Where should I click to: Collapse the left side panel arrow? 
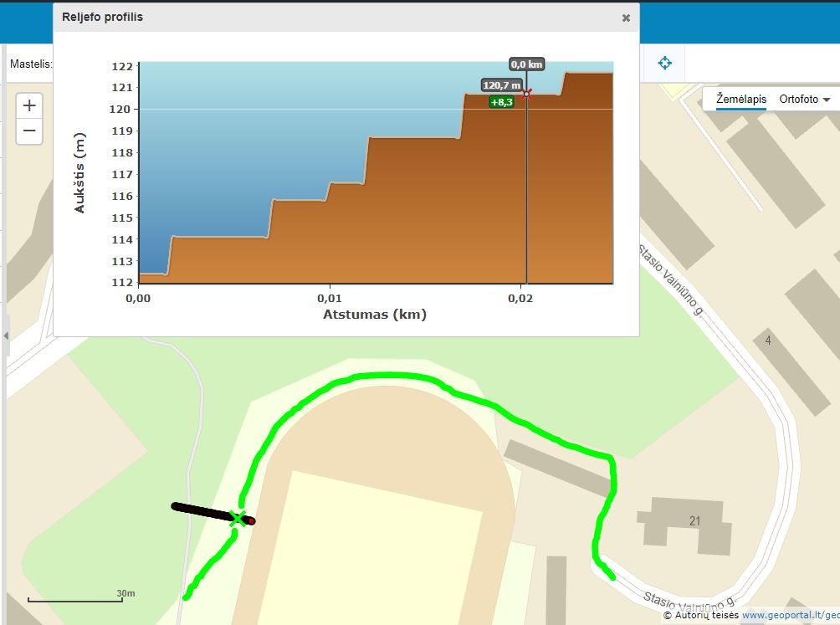tap(5, 336)
